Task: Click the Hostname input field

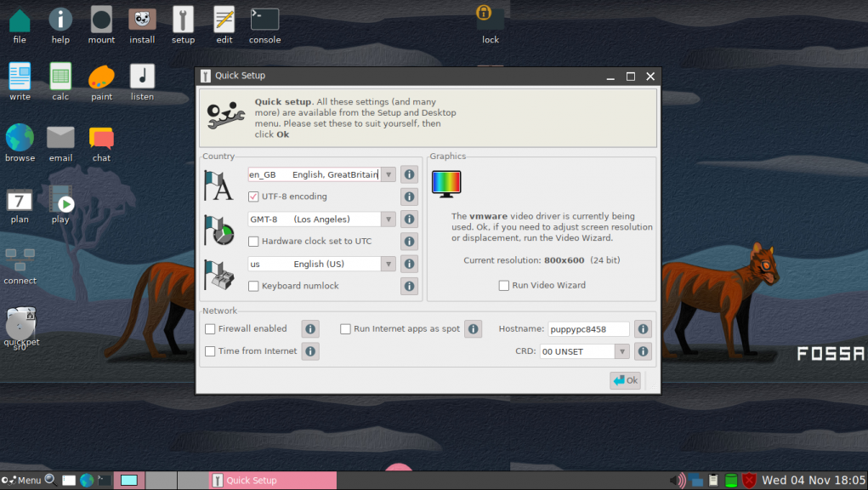Action: tap(588, 329)
